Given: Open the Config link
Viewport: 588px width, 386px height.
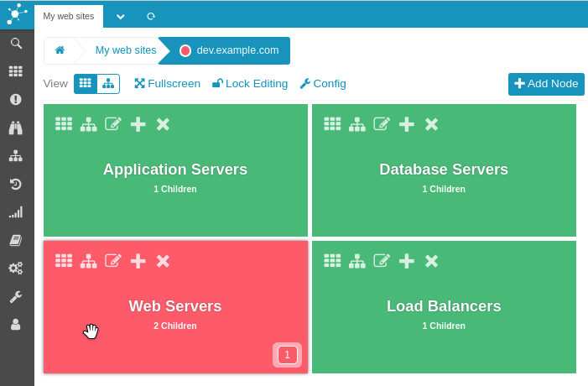Looking at the screenshot, I should (323, 84).
